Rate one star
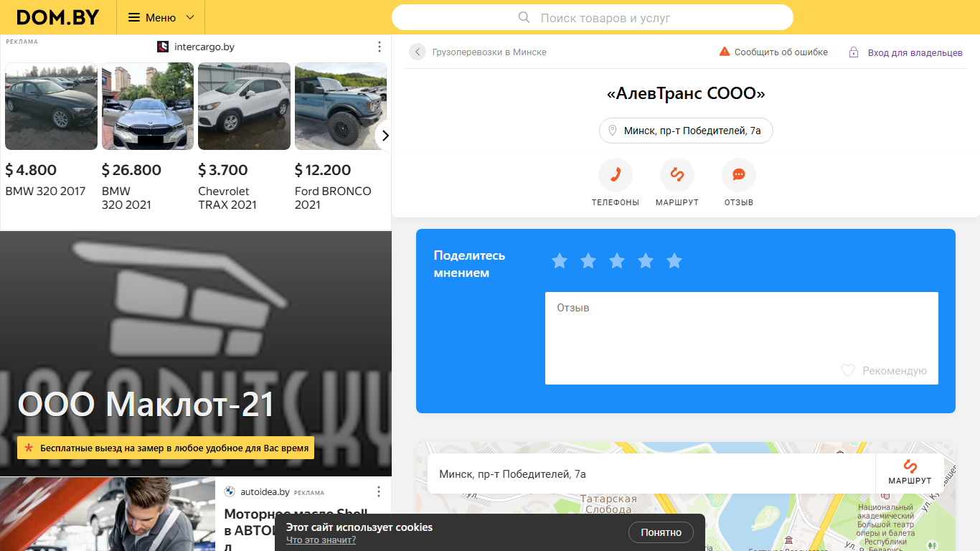 (560, 261)
